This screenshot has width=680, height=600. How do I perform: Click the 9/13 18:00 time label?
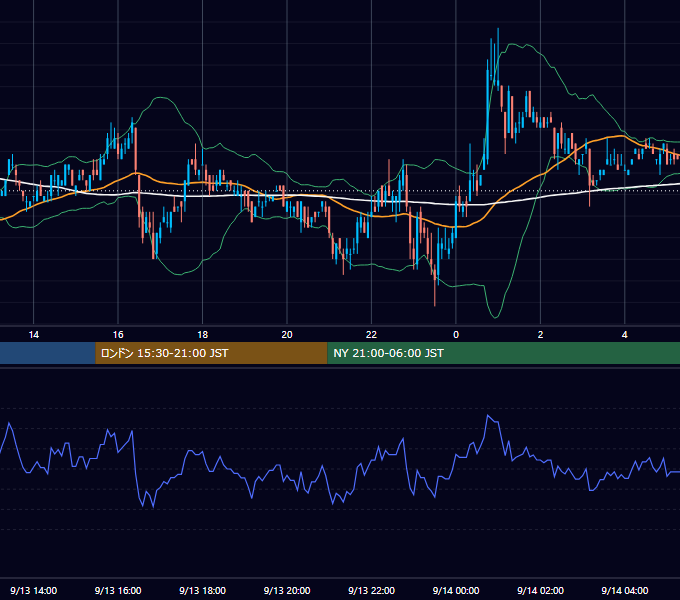(x=203, y=590)
